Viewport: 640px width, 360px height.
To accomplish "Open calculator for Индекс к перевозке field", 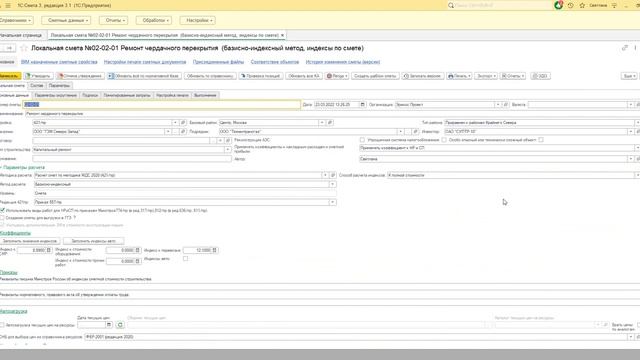I will click(x=215, y=250).
